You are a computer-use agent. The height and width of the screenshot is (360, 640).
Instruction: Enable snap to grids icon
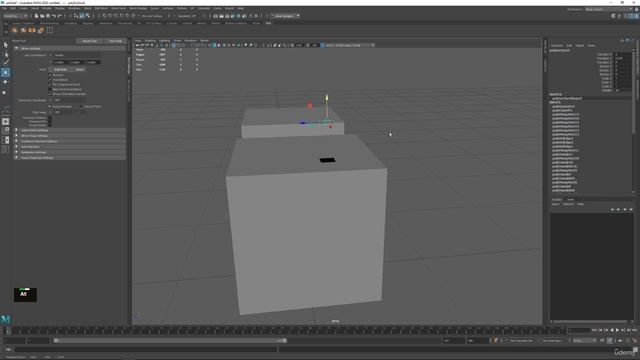[x=105, y=16]
